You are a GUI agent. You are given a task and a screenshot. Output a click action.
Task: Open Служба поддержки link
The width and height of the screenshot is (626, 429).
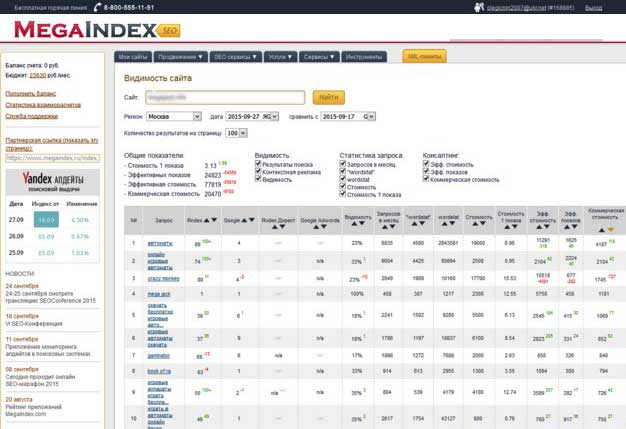click(32, 116)
